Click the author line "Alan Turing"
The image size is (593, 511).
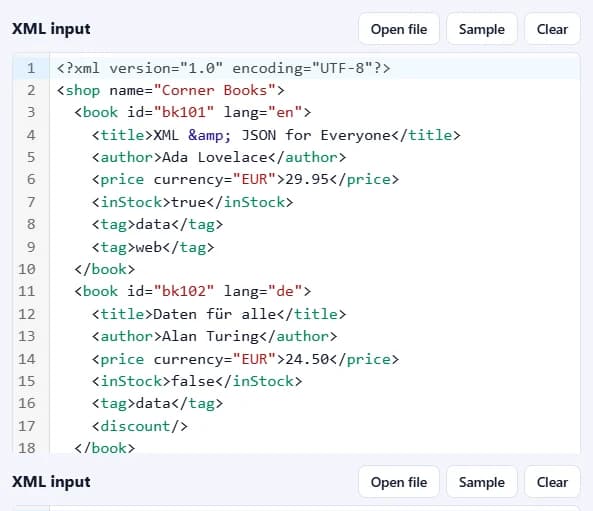pos(214,336)
